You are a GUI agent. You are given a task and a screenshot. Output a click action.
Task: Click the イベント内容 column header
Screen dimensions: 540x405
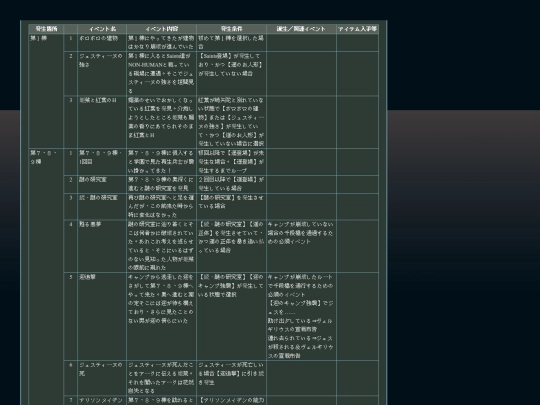(162, 29)
